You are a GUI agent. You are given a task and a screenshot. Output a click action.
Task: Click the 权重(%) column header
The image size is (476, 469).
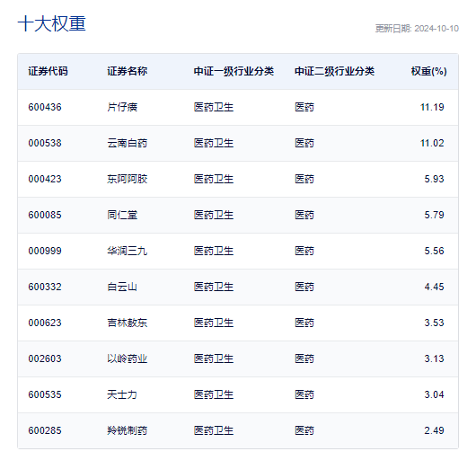pyautogui.click(x=428, y=71)
